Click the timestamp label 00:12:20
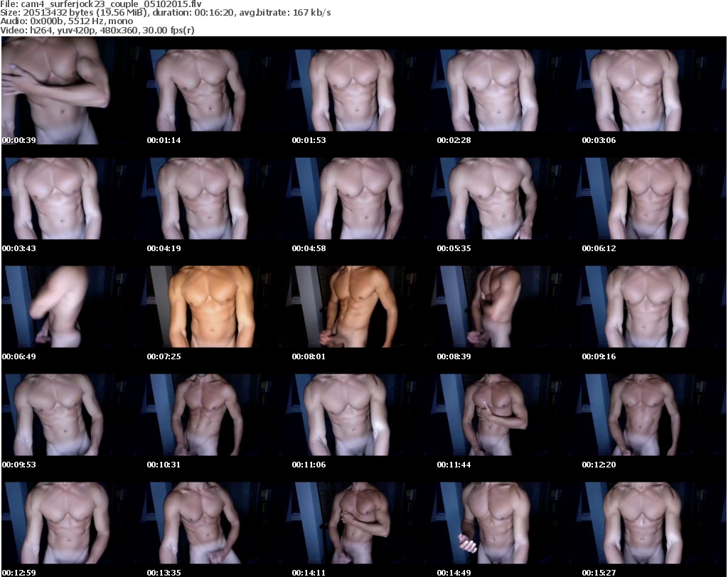Image resolution: width=728 pixels, height=577 pixels. [x=599, y=465]
